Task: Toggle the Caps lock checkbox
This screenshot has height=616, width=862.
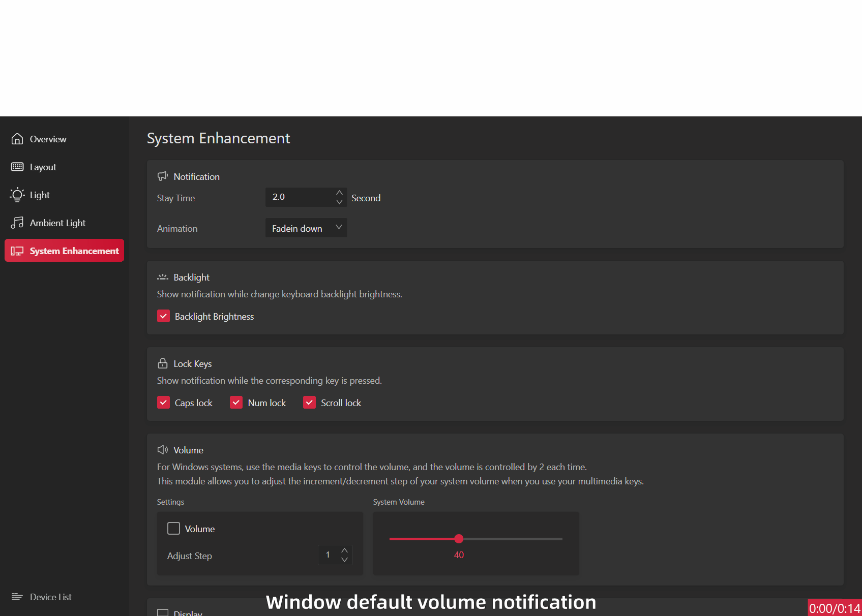Action: coord(163,403)
